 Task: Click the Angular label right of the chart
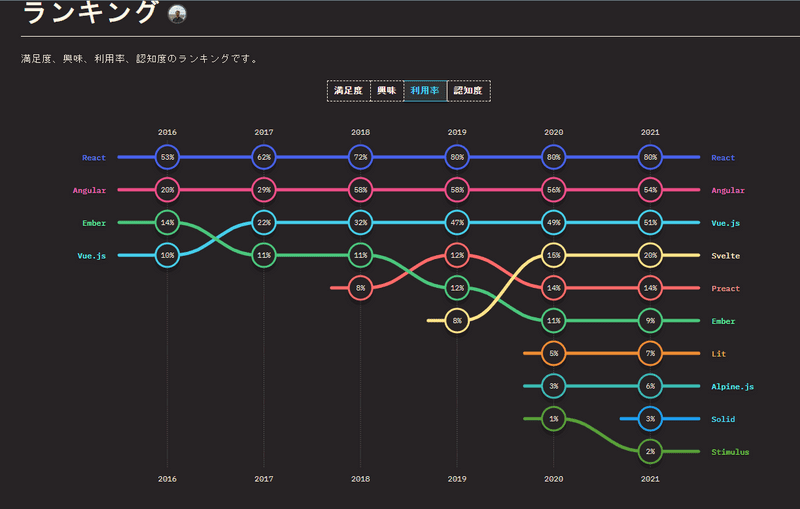point(728,190)
